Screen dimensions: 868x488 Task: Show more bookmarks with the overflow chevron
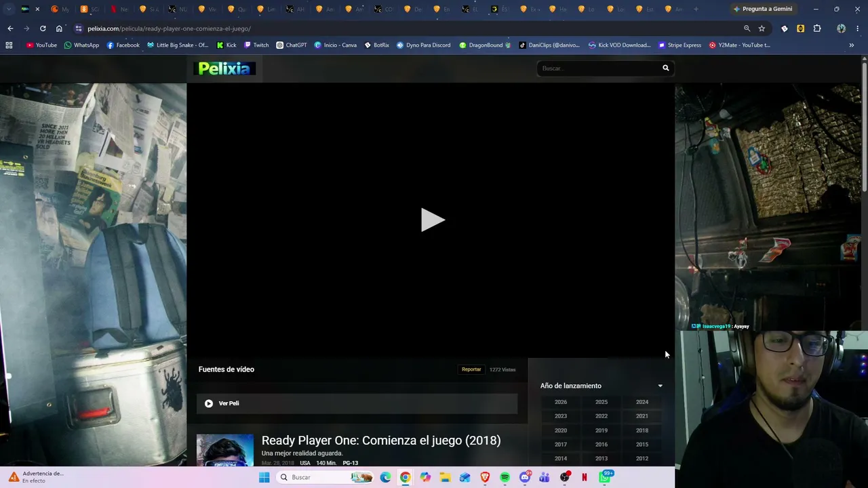(x=852, y=45)
